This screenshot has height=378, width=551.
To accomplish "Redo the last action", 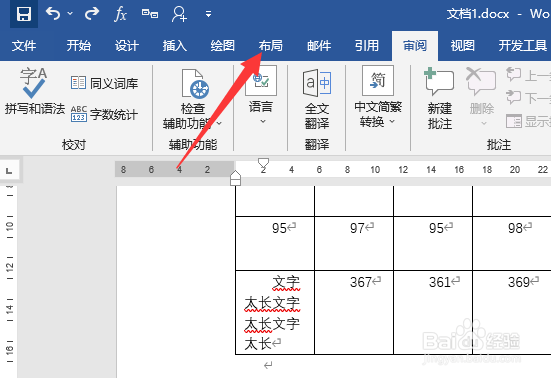I will point(92,14).
